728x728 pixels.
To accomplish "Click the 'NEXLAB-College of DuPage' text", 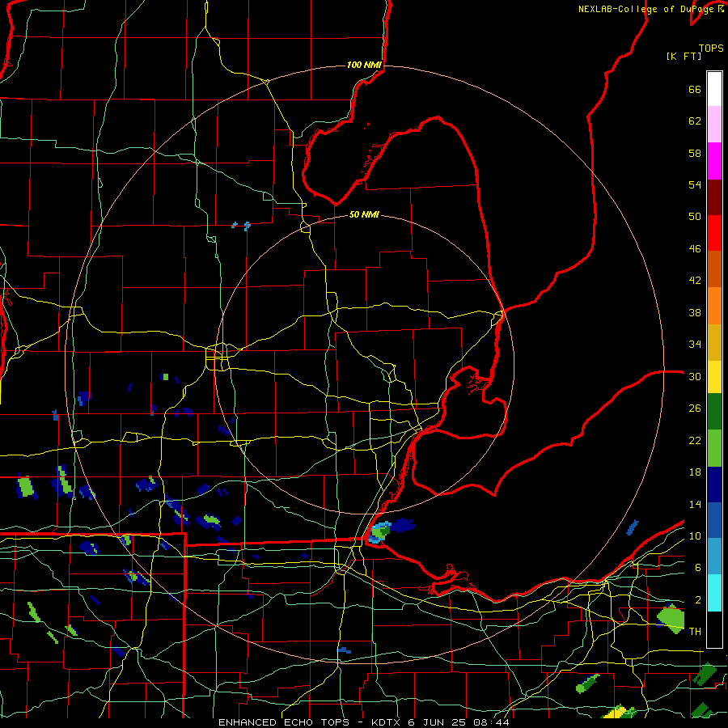I will pos(646,9).
